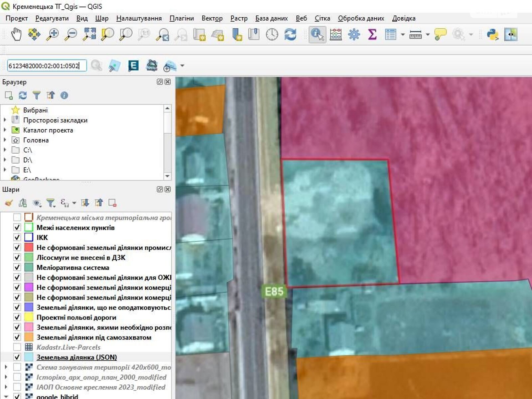Enable the Kadastr.Live-Parcels layer checkbox
532x399 pixels.
(17, 347)
